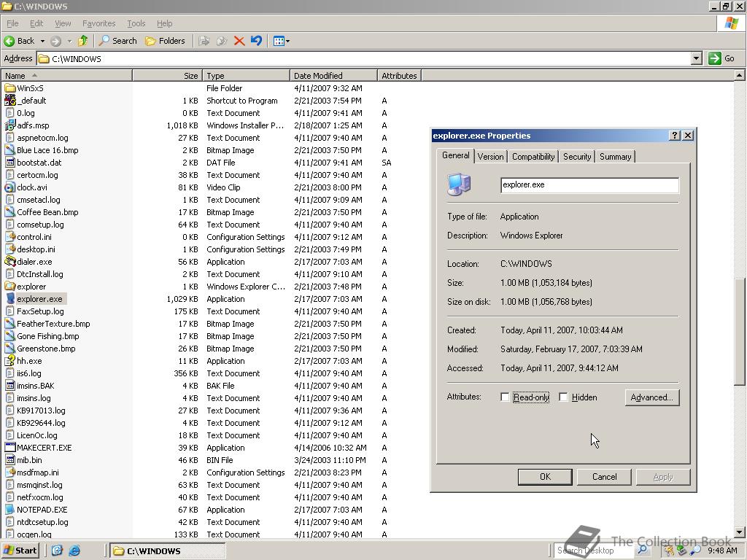Screen dimensions: 747x560
Task: Open the Tools menu
Action: tap(136, 23)
